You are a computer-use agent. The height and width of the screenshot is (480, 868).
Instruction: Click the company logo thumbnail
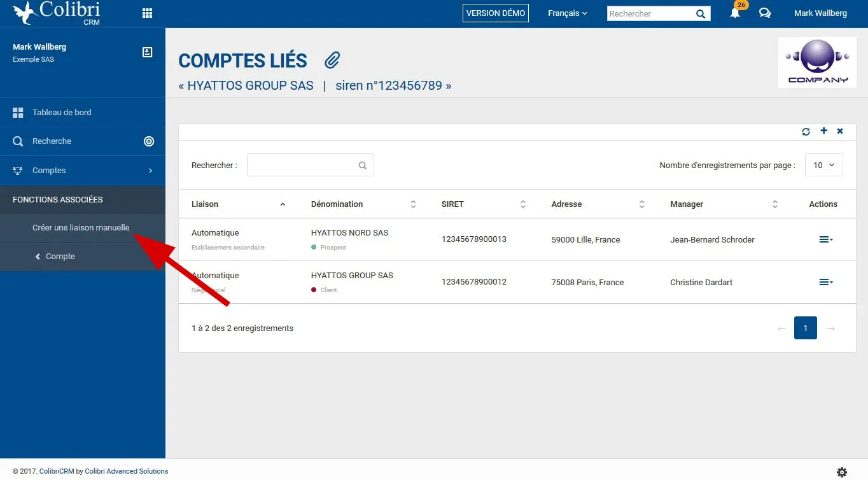click(x=817, y=62)
